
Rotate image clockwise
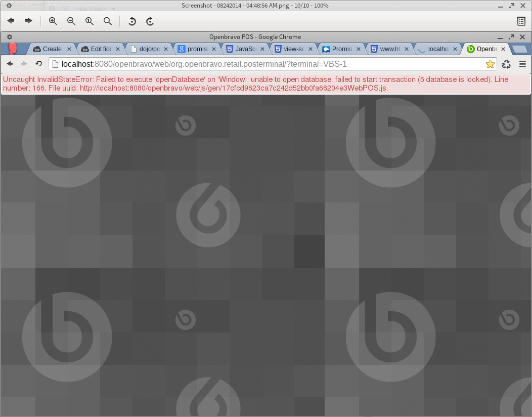coord(150,21)
